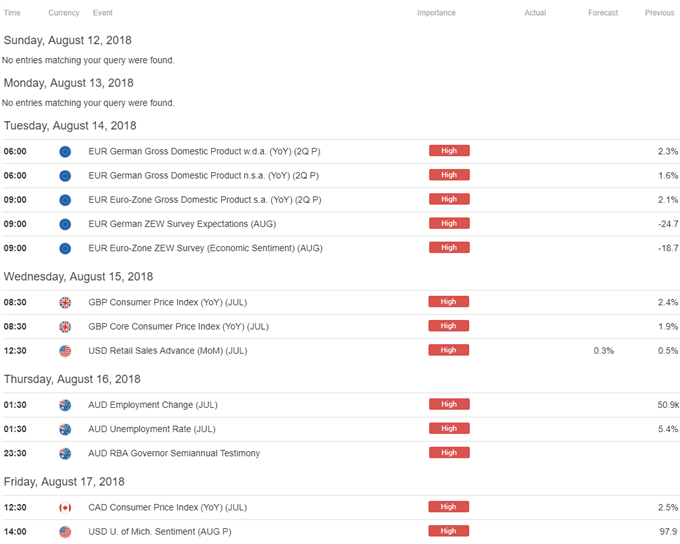Click the High badge for GBP Core Consumer Price Index

pyautogui.click(x=448, y=326)
